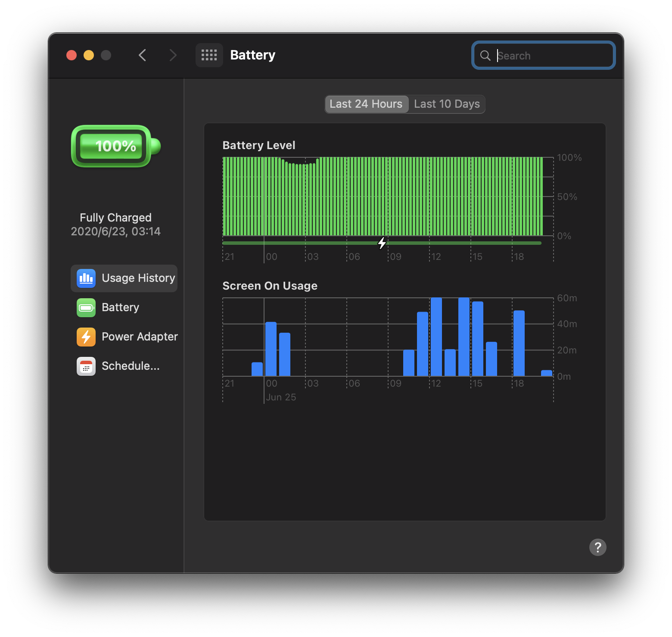Image resolution: width=672 pixels, height=637 pixels.
Task: Focus the Search field
Action: (544, 55)
